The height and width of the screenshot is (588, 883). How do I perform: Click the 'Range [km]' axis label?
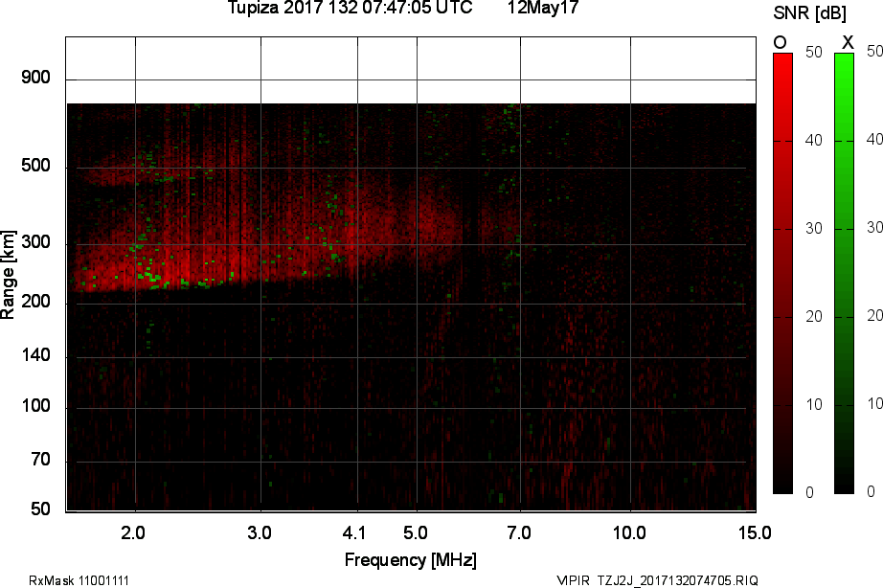8,275
